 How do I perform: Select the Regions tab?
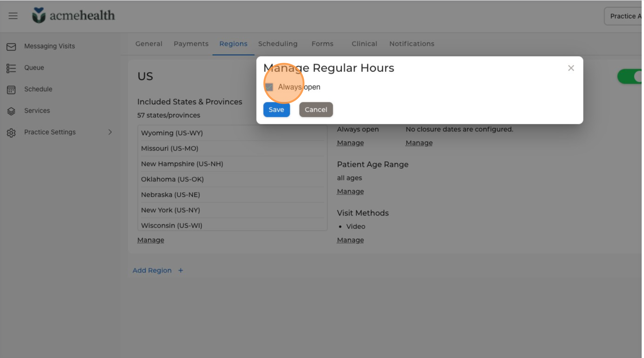pos(233,44)
